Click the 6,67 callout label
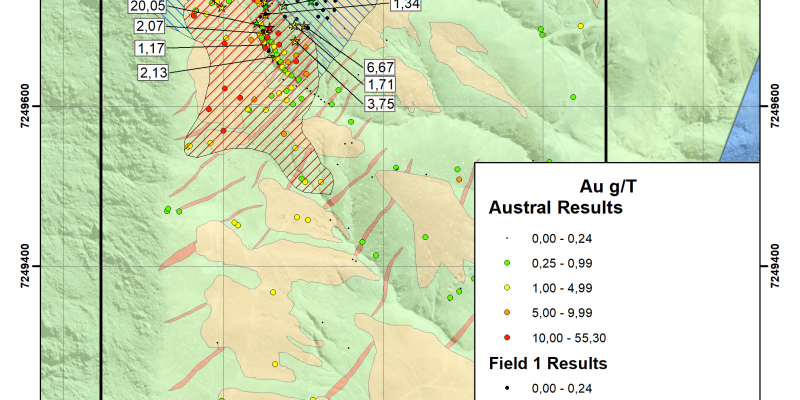Image resolution: width=800 pixels, height=400 pixels. [377, 67]
